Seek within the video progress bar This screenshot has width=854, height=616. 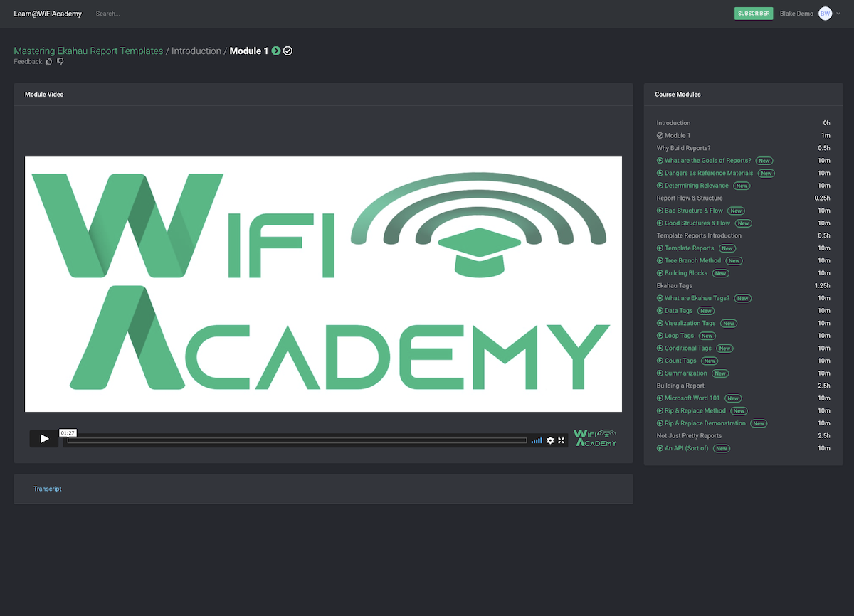(297, 440)
